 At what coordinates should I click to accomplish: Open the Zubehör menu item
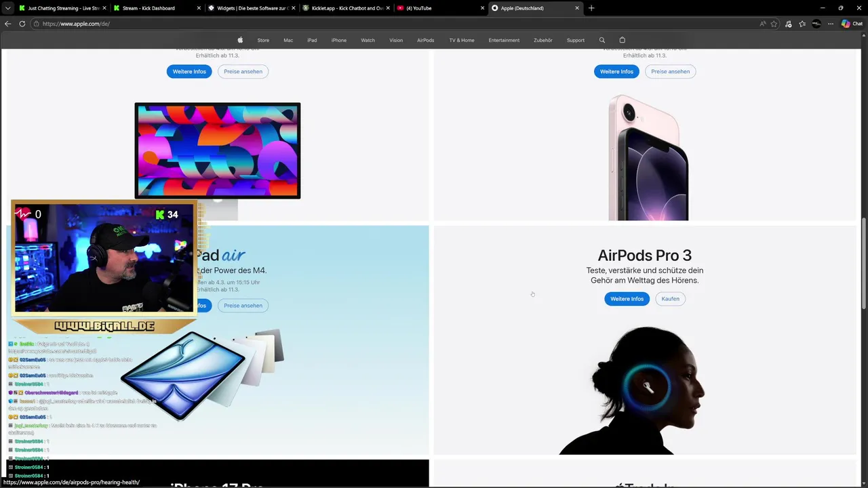pyautogui.click(x=543, y=40)
